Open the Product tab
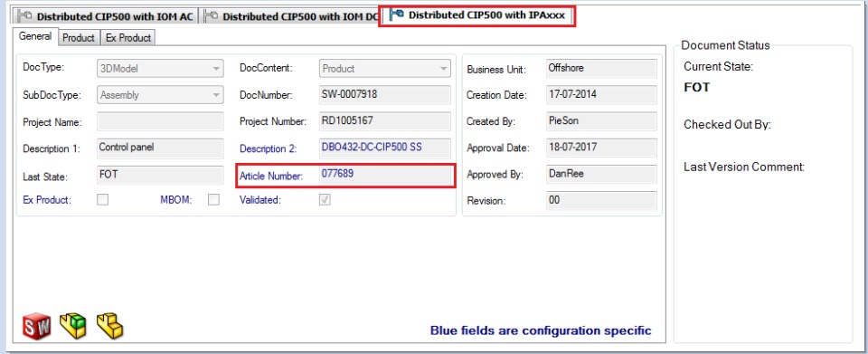868x354 pixels. (x=78, y=38)
